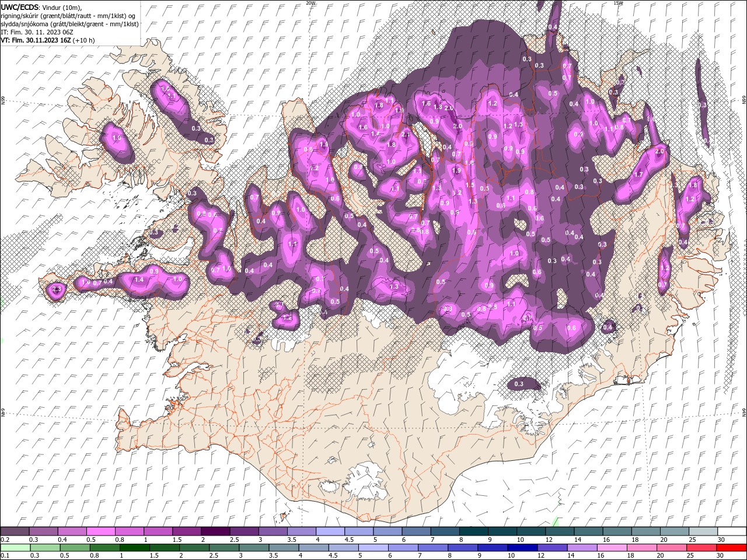Click the white upper swatch after 30
The image size is (747, 560).
click(732, 531)
